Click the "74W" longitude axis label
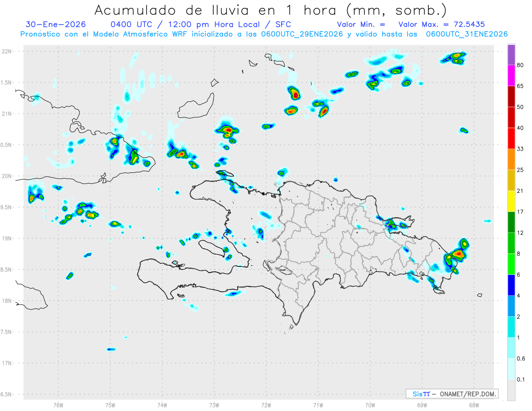The height and width of the screenshot is (411, 532). coord(162,405)
